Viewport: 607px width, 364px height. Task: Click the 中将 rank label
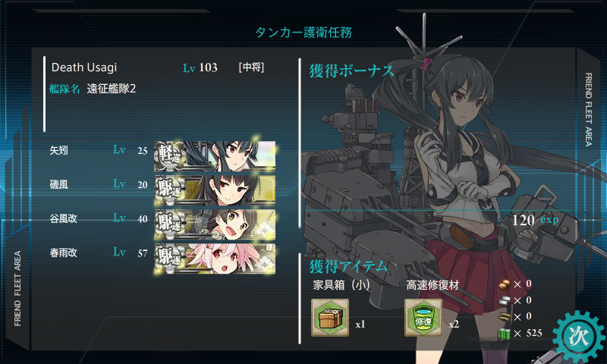coord(252,67)
